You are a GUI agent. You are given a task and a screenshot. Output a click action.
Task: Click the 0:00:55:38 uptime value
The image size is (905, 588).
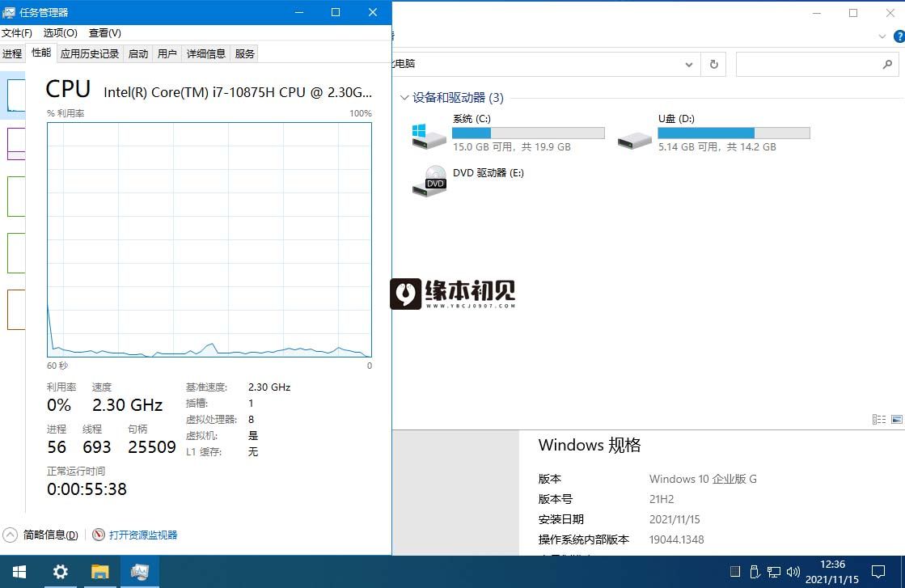[x=87, y=489]
